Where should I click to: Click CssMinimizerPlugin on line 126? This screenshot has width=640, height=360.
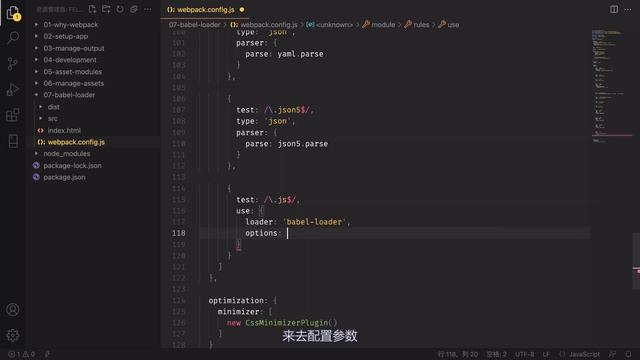(287, 323)
